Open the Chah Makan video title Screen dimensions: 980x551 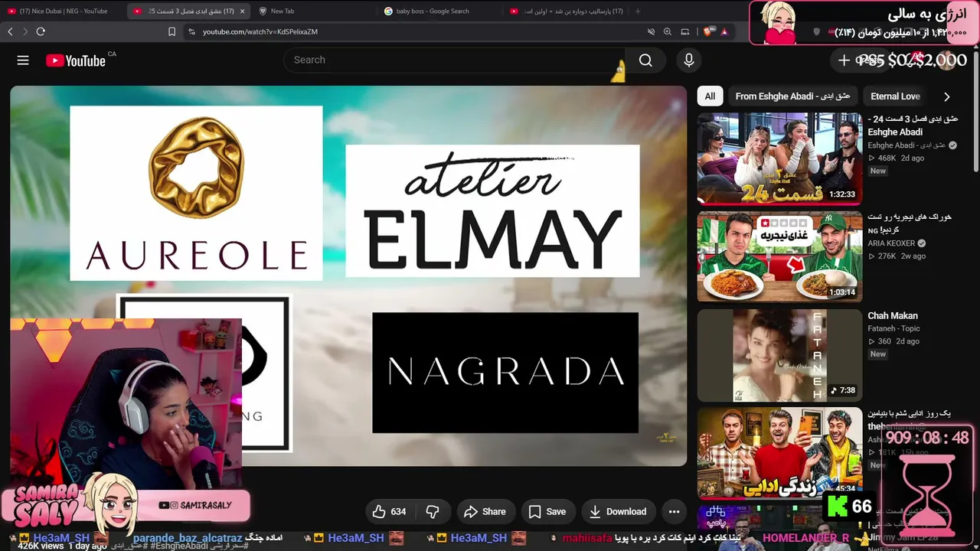click(x=893, y=316)
